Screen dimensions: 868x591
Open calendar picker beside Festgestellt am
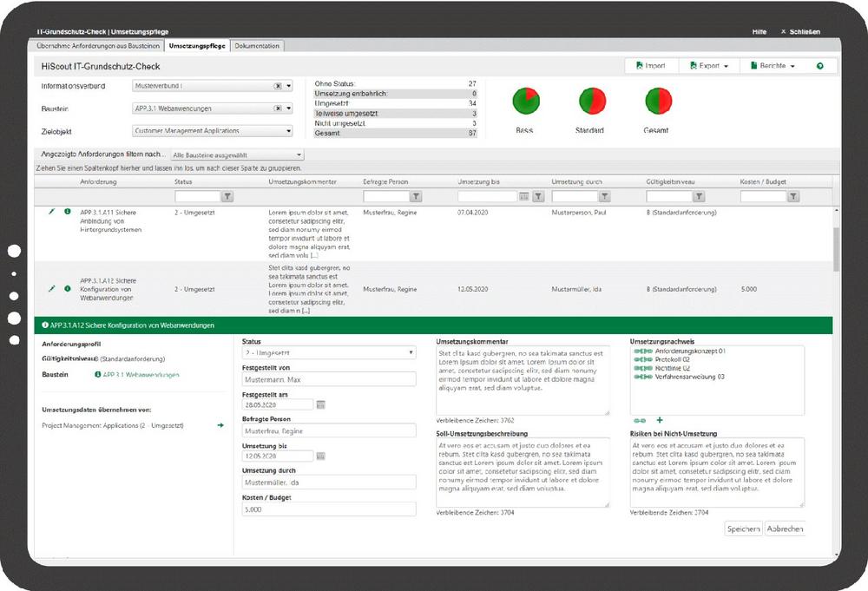coord(320,404)
